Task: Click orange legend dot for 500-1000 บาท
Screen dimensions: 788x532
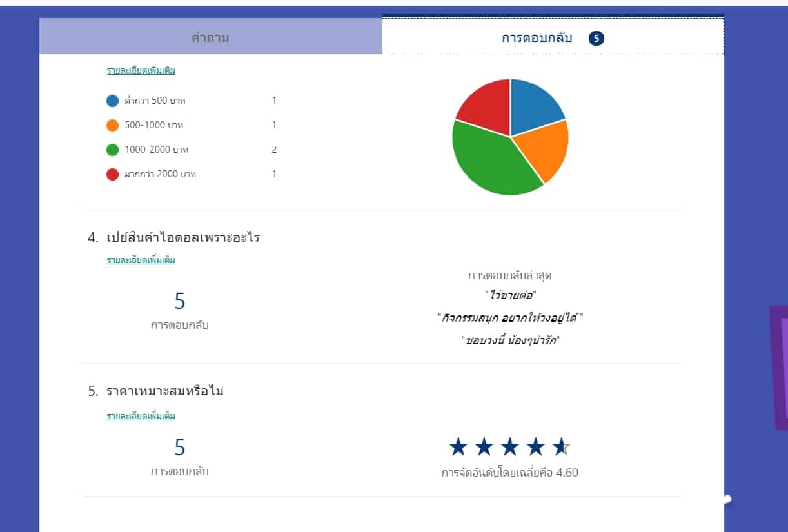Action: click(113, 125)
